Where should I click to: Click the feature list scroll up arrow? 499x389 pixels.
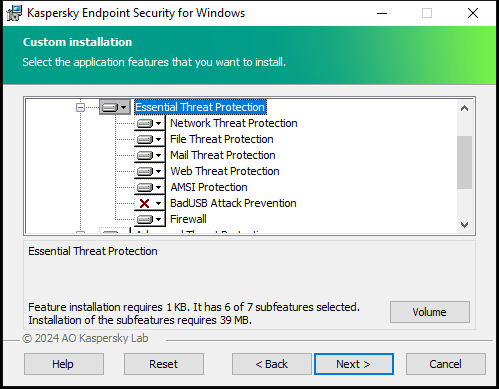click(x=464, y=108)
